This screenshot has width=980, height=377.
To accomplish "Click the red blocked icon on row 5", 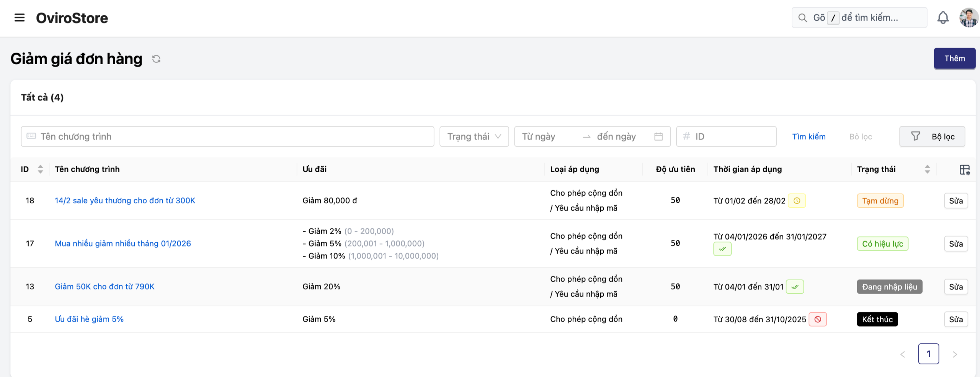I will tap(818, 319).
